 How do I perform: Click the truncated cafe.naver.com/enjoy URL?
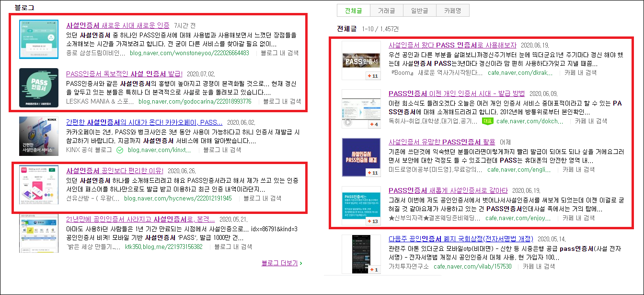pyautogui.click(x=518, y=218)
